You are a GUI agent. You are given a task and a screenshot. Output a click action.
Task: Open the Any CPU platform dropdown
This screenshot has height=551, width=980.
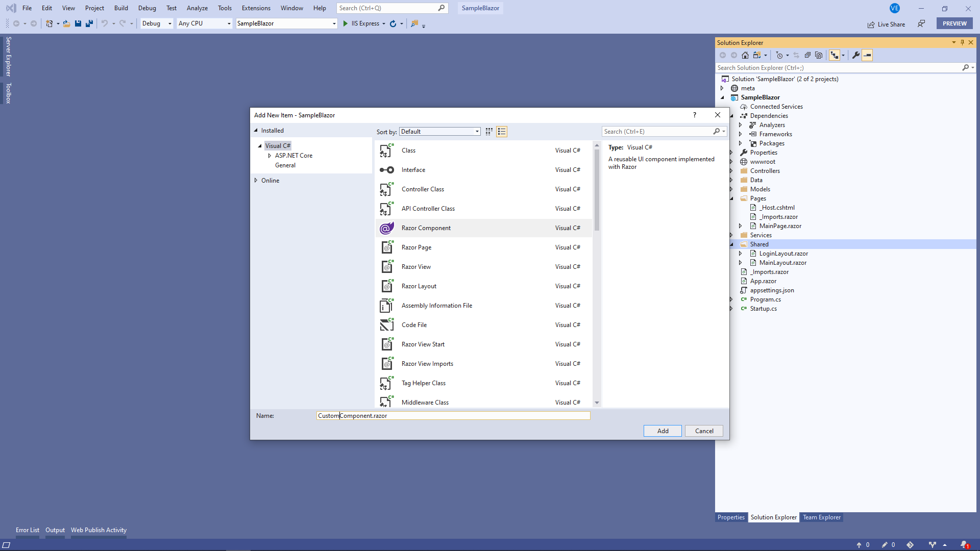204,23
